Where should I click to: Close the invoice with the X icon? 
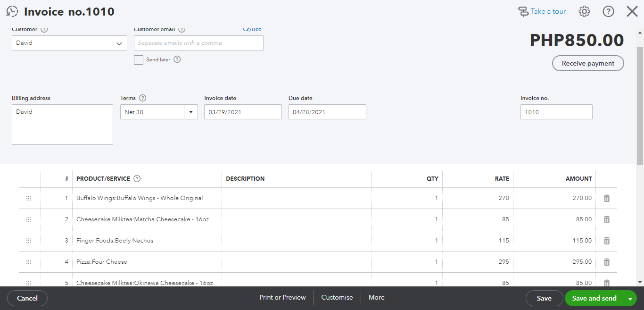tap(632, 11)
